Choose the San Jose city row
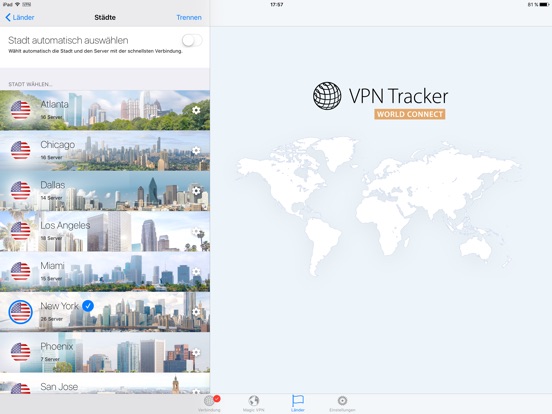Screen dimensions: 552x414 point(105,384)
